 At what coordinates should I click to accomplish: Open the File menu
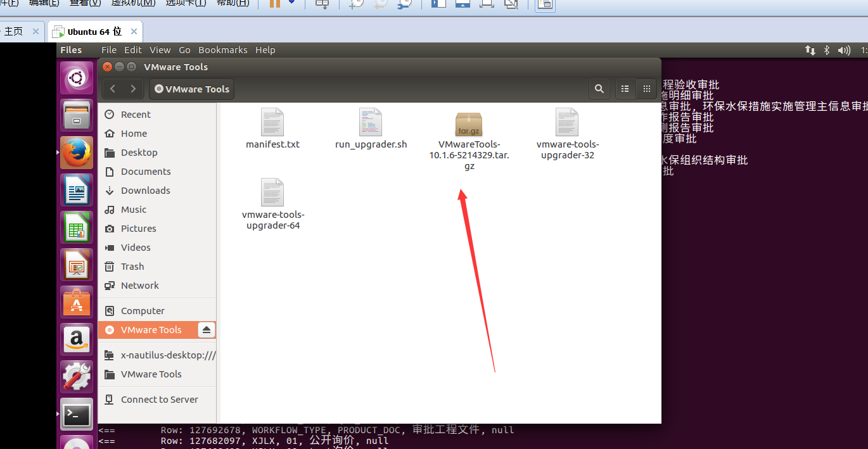109,50
